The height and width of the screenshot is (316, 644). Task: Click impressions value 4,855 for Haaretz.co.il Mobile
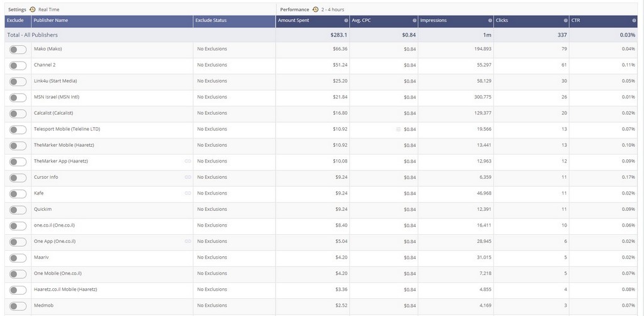click(485, 290)
